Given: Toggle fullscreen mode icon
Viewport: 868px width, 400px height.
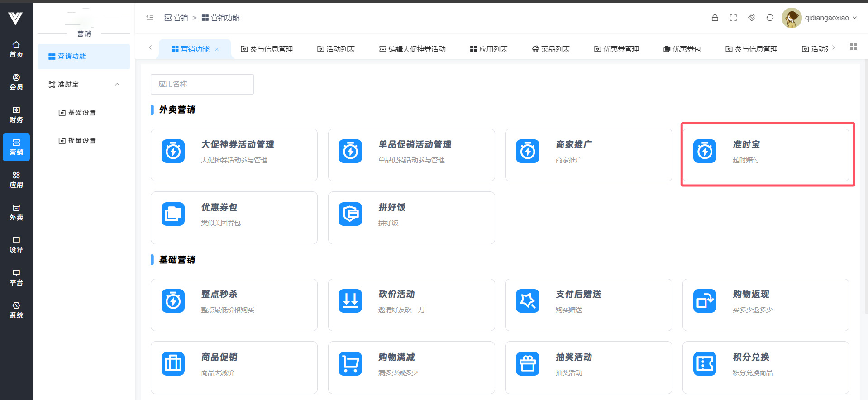Looking at the screenshot, I should (733, 18).
